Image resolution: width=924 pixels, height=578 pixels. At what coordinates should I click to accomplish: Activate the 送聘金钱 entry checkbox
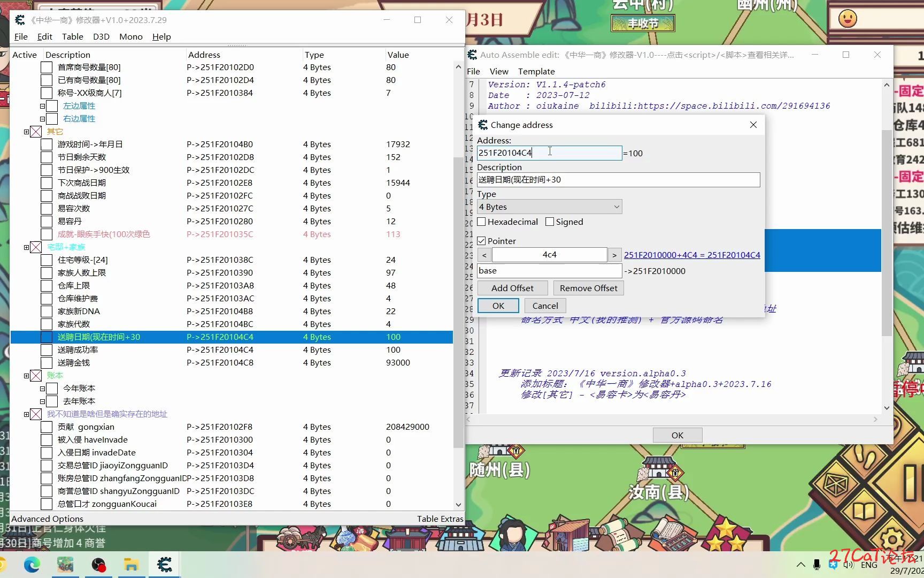point(47,363)
